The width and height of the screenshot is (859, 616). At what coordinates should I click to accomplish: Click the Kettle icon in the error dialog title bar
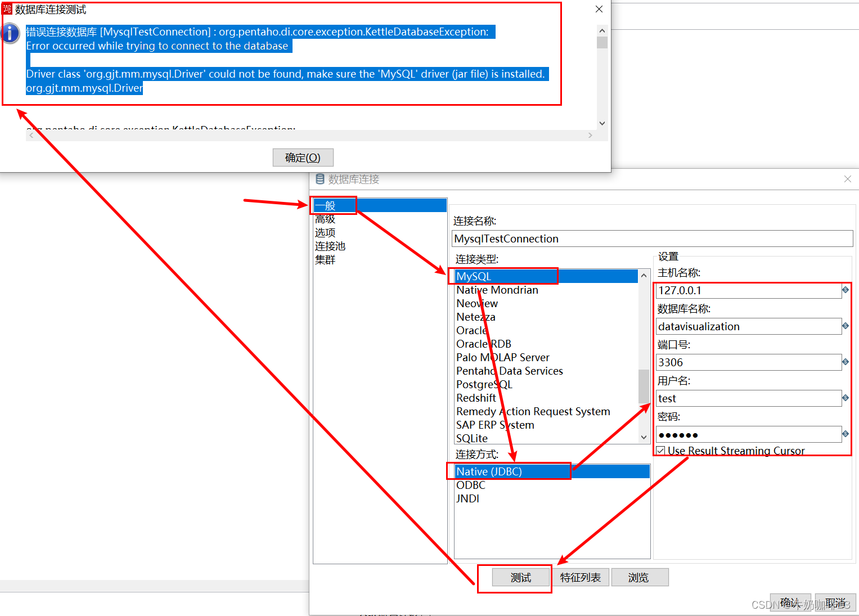pyautogui.click(x=7, y=9)
